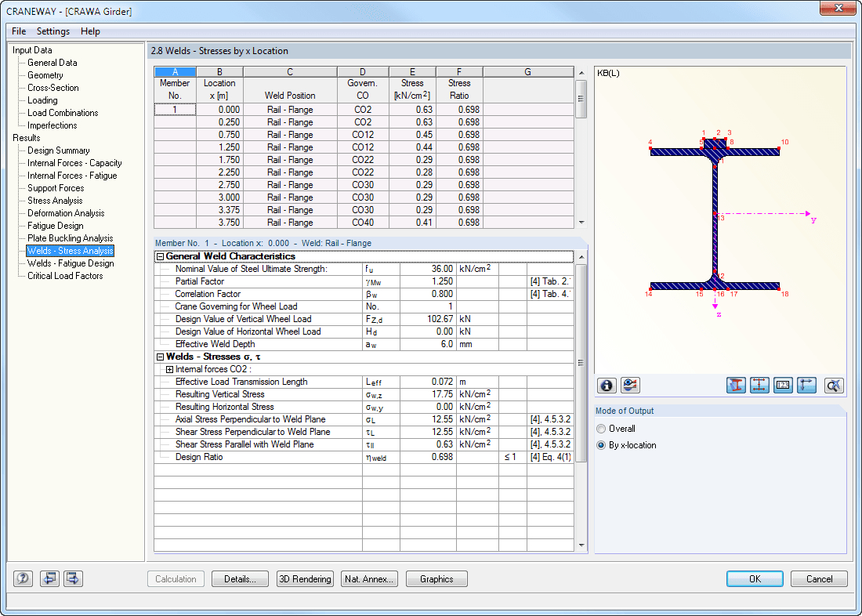862x616 pixels.
Task: Click the CO40 governing CO cell
Action: [363, 223]
